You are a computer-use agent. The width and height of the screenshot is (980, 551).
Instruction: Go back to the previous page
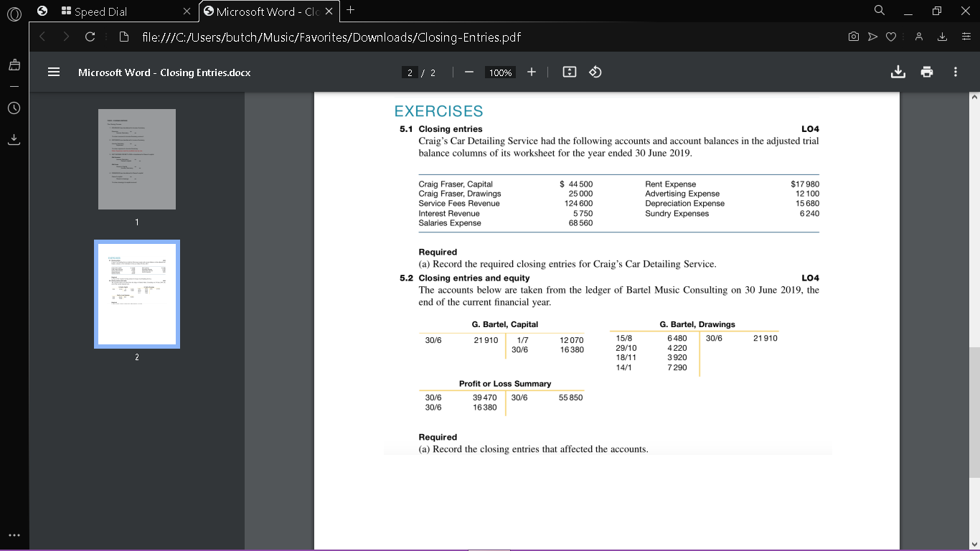point(42,37)
